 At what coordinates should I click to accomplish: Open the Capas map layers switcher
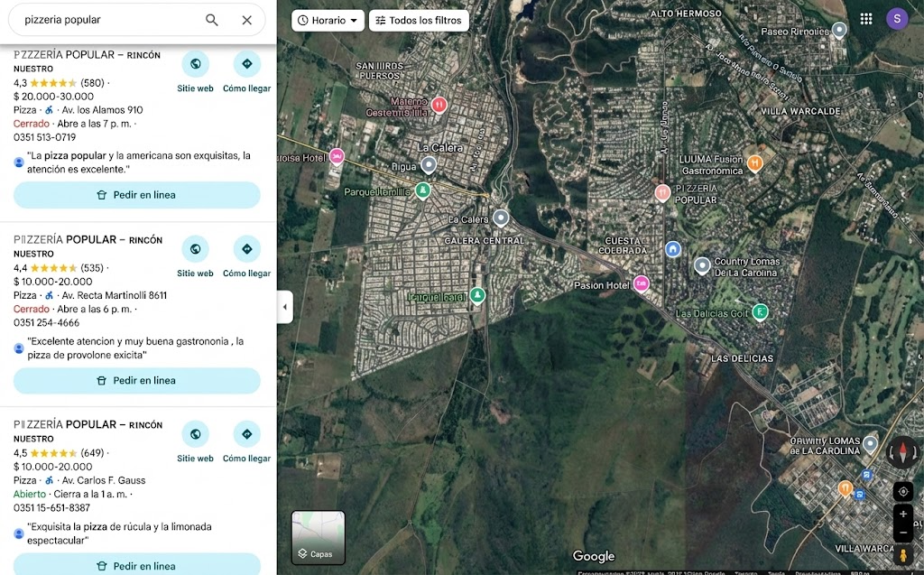pyautogui.click(x=318, y=534)
